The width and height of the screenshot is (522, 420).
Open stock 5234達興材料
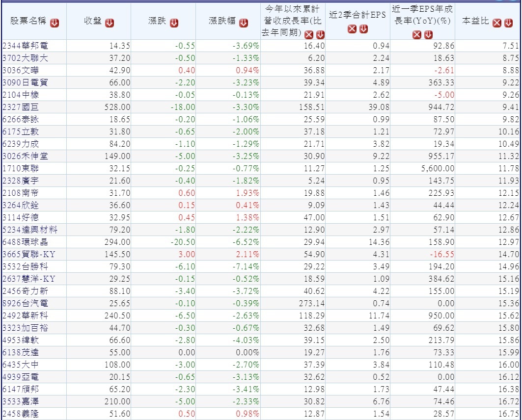[x=30, y=230]
